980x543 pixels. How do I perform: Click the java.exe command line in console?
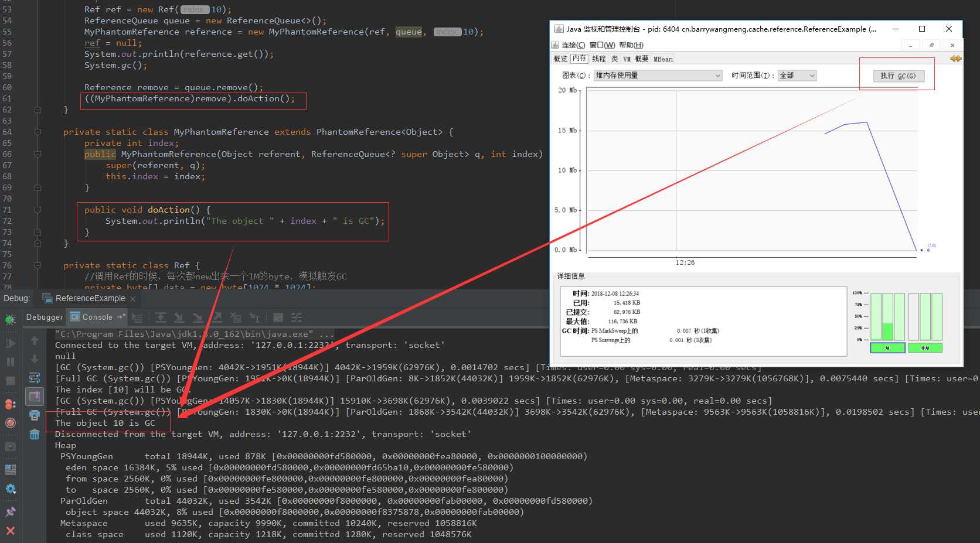click(x=194, y=334)
